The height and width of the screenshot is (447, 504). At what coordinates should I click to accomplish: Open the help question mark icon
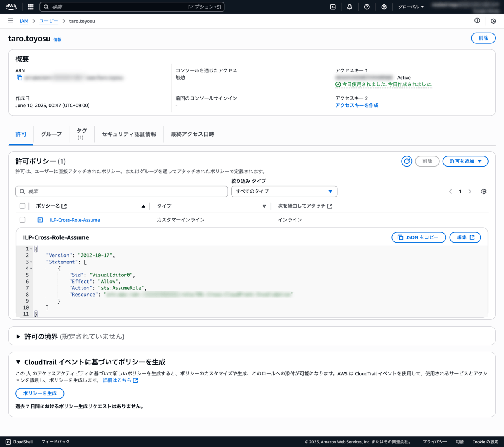367,7
